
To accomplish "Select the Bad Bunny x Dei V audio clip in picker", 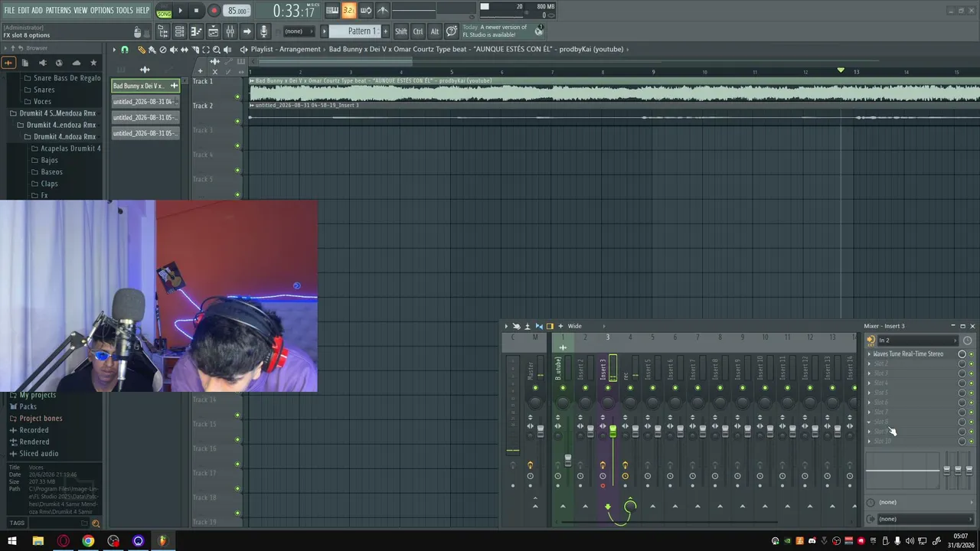I will point(145,86).
